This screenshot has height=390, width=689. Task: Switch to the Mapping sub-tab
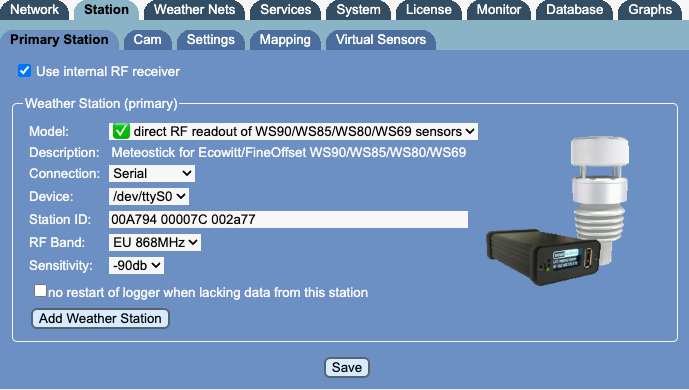click(x=285, y=40)
